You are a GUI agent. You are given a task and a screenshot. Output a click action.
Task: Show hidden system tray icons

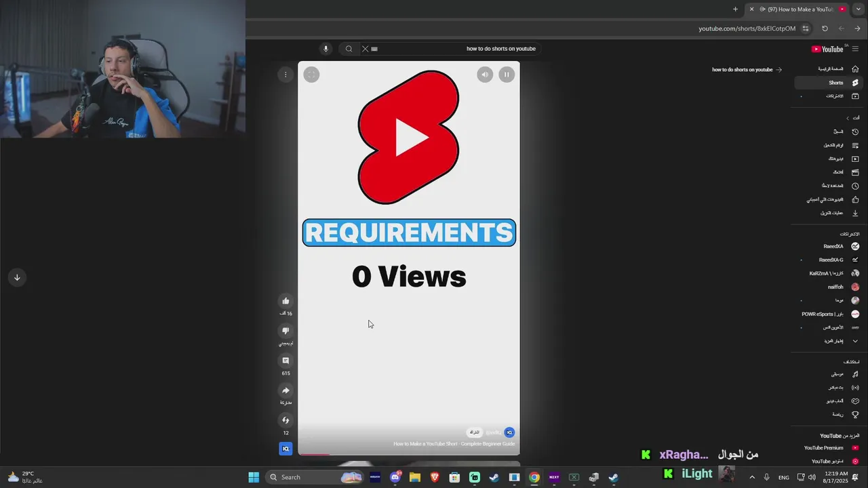(752, 477)
